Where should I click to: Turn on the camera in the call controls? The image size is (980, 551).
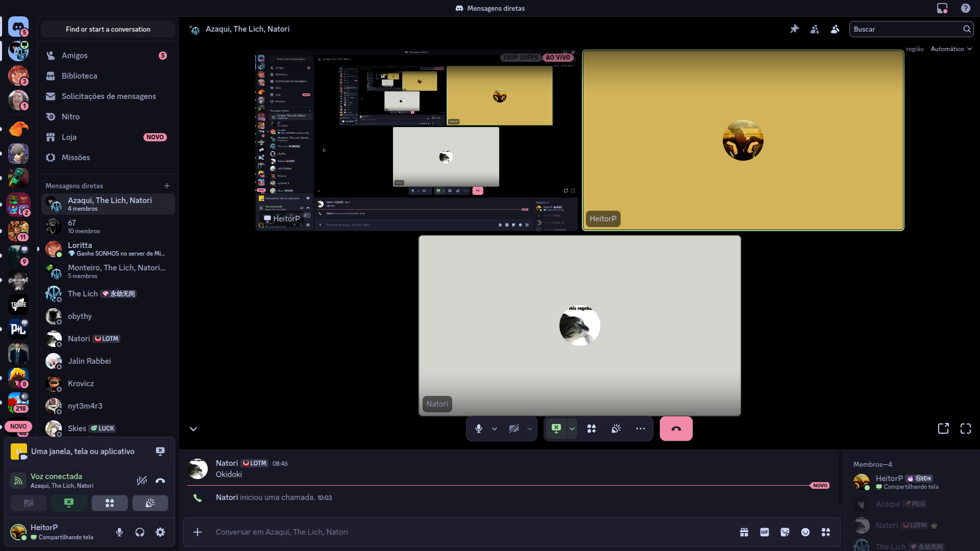[514, 429]
